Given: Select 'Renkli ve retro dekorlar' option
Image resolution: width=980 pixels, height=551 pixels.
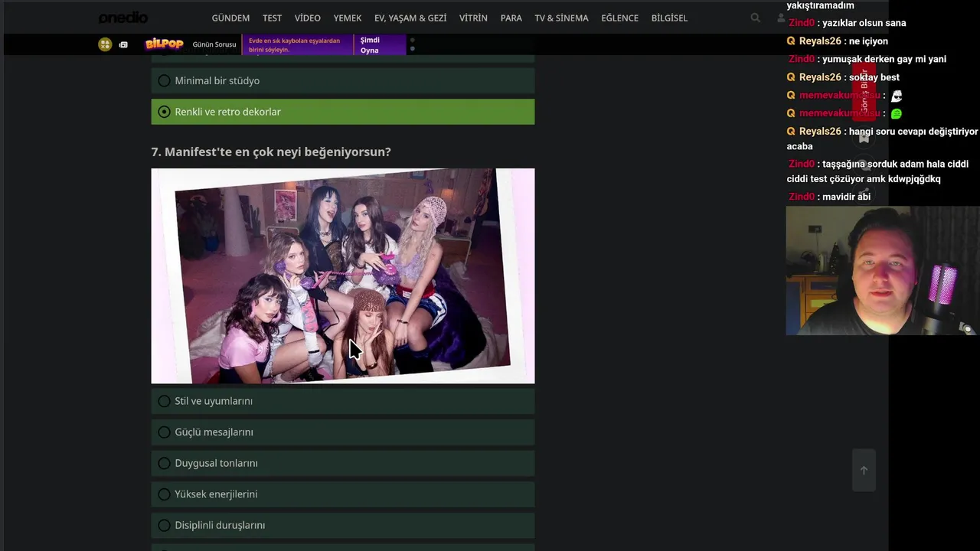Looking at the screenshot, I should coord(343,112).
